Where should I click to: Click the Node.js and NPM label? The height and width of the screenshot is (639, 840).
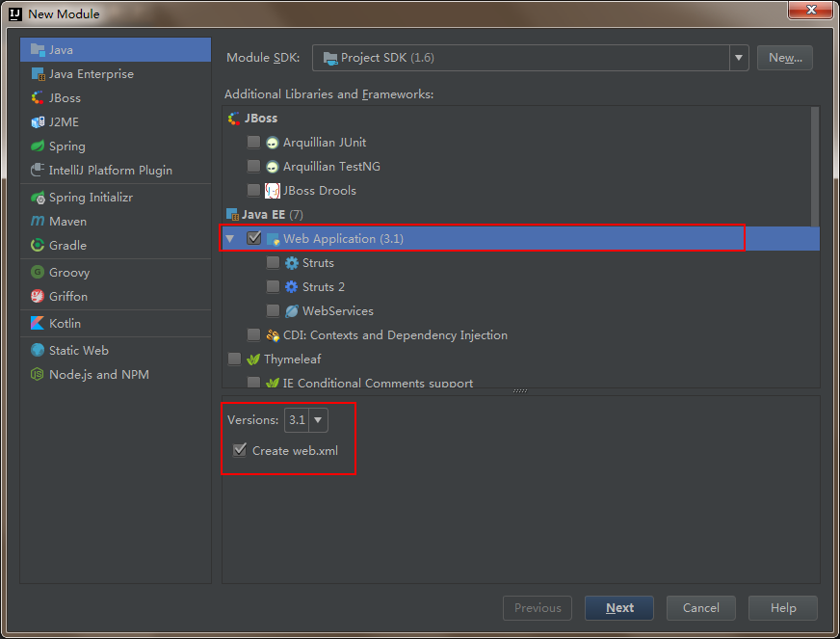99,374
